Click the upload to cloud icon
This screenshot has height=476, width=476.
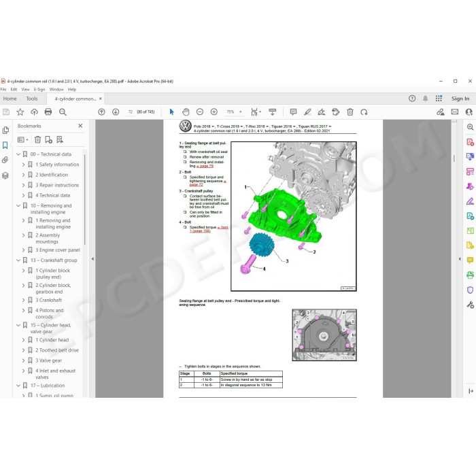(x=34, y=112)
